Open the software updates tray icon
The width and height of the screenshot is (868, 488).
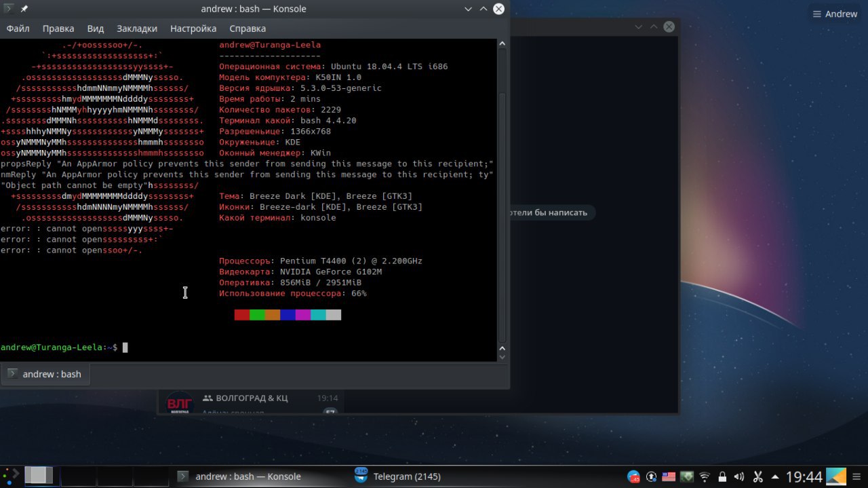coord(652,476)
